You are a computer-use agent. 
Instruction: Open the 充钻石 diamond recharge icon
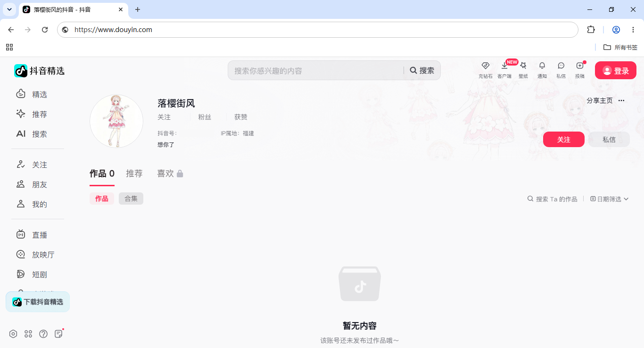pyautogui.click(x=486, y=70)
